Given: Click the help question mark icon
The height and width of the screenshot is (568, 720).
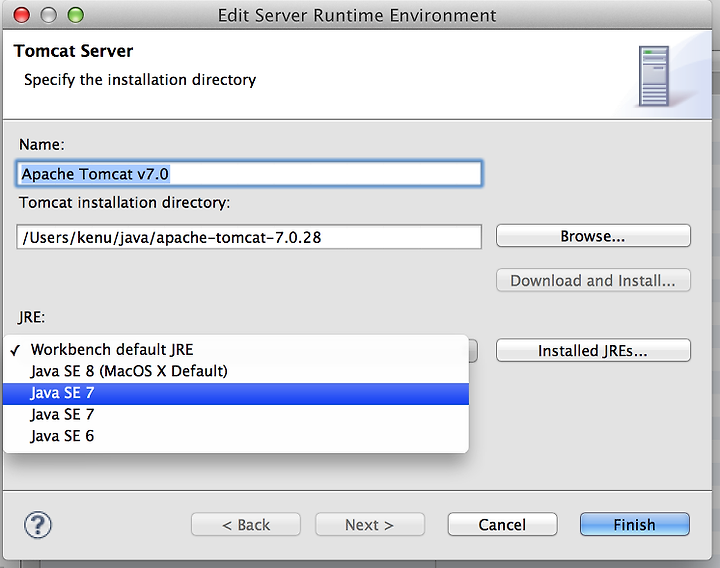Looking at the screenshot, I should pyautogui.click(x=38, y=524).
